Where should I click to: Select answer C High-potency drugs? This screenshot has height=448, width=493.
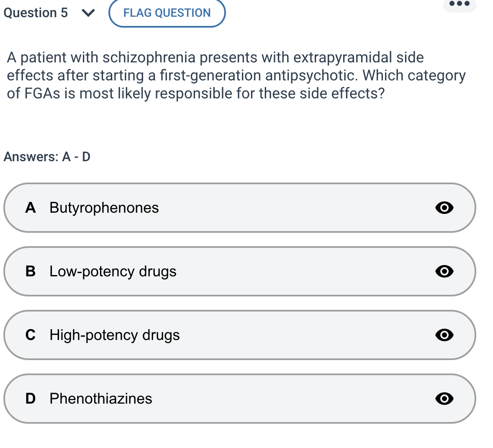[167, 335]
